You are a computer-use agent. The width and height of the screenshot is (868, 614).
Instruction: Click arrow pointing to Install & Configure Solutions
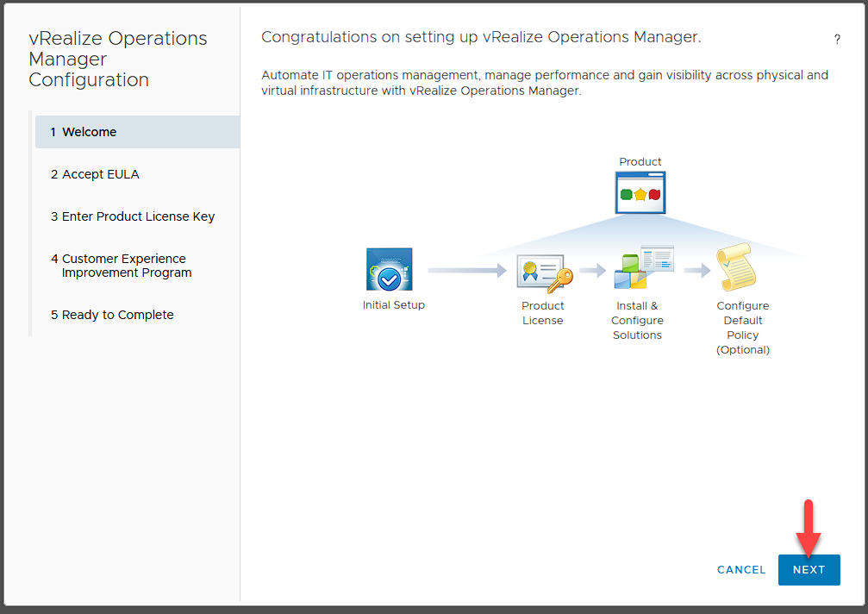pyautogui.click(x=592, y=271)
